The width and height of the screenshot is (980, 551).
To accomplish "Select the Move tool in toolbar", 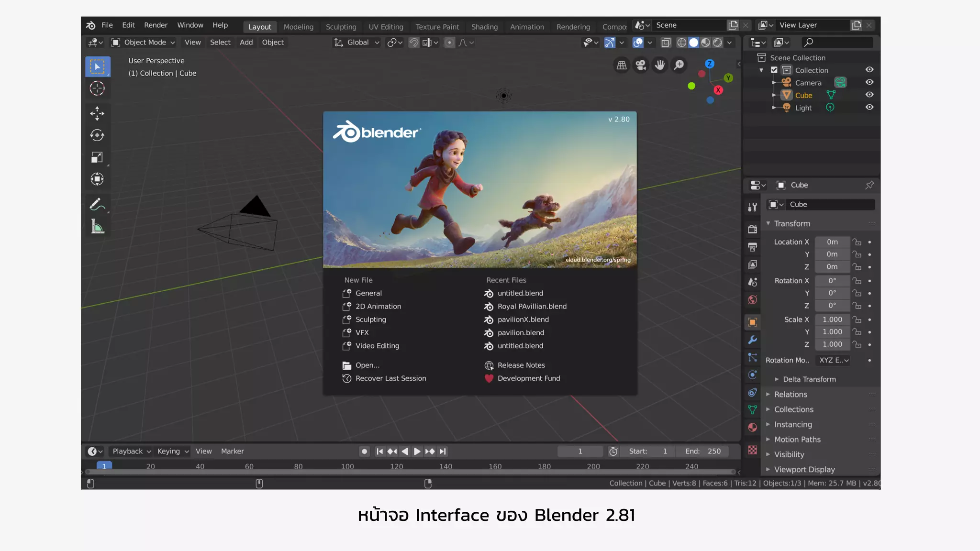I will pyautogui.click(x=97, y=113).
